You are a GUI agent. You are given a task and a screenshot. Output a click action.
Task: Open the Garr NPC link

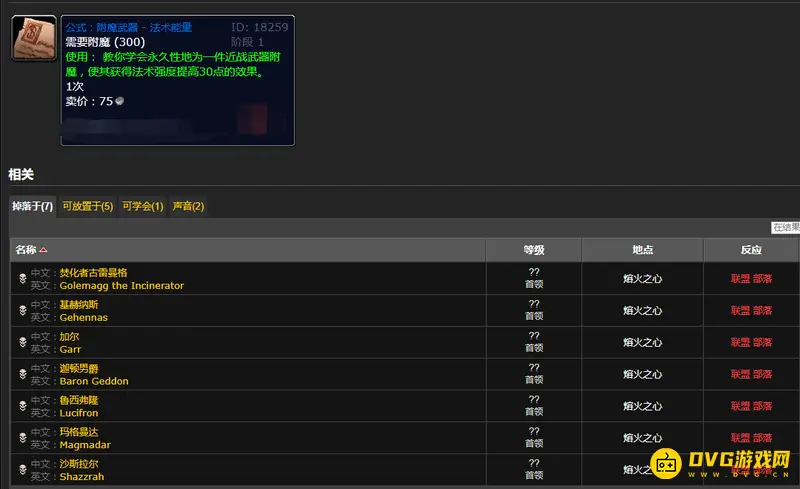(70, 349)
